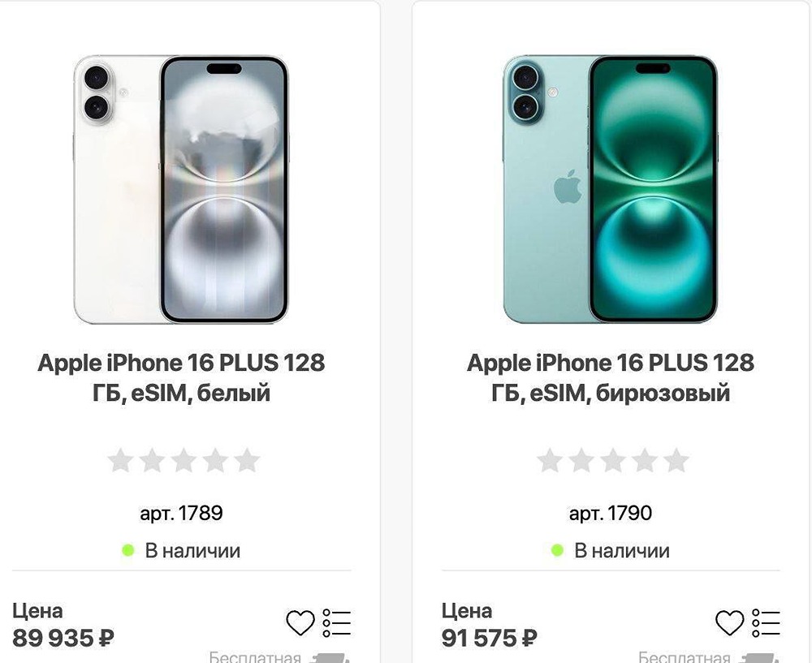This screenshot has height=663, width=812.
Task: Click the third star on white iPhone rating
Action: point(184,461)
